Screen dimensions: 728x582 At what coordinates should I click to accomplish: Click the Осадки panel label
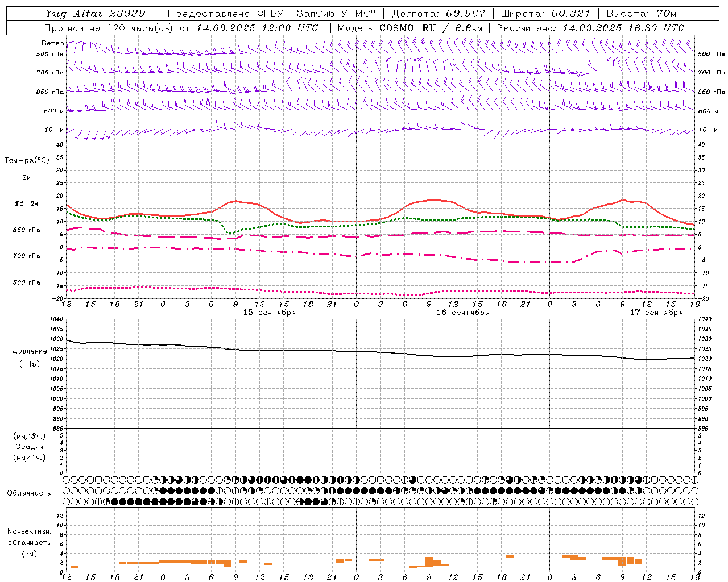(x=29, y=447)
